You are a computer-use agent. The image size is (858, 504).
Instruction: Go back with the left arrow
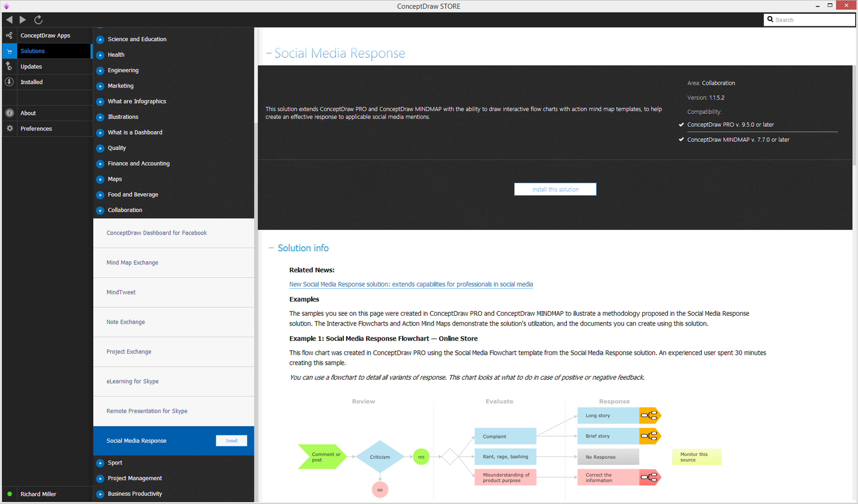(x=9, y=19)
